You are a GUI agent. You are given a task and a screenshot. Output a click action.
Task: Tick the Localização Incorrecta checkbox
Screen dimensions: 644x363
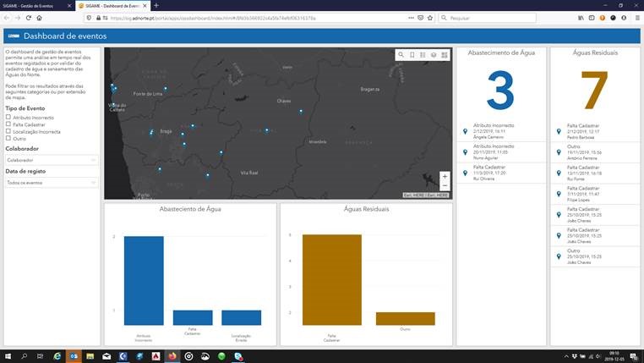pyautogui.click(x=8, y=131)
